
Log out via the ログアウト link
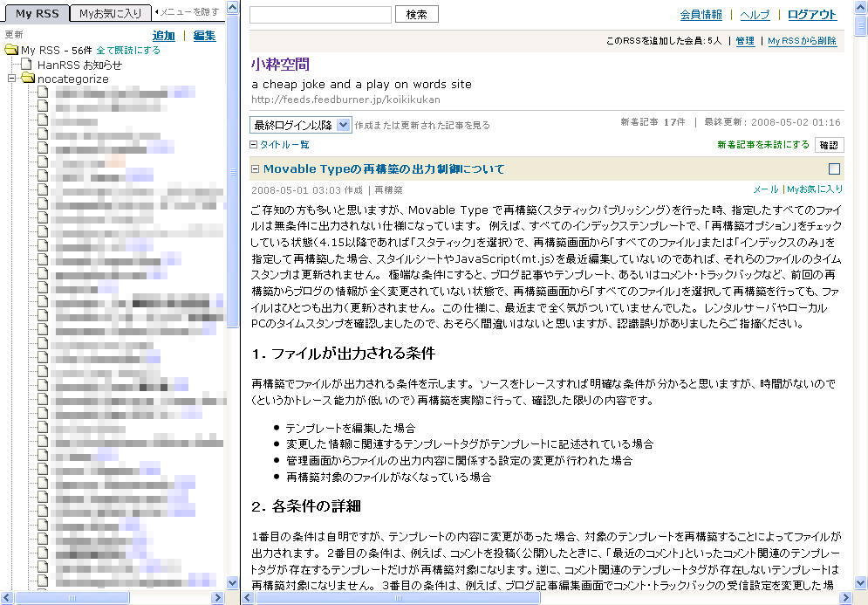(x=812, y=15)
